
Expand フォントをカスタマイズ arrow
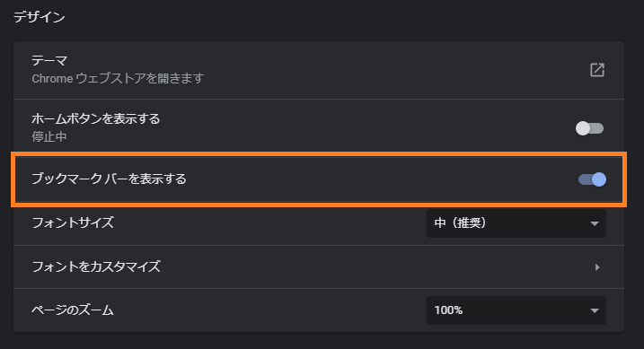tap(597, 267)
